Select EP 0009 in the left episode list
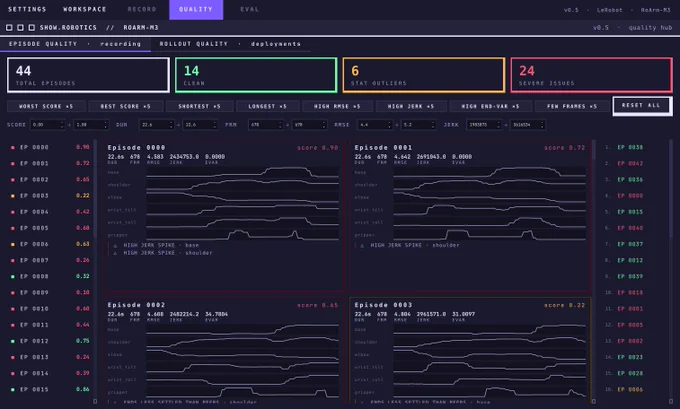This screenshot has width=680, height=409. (50, 293)
